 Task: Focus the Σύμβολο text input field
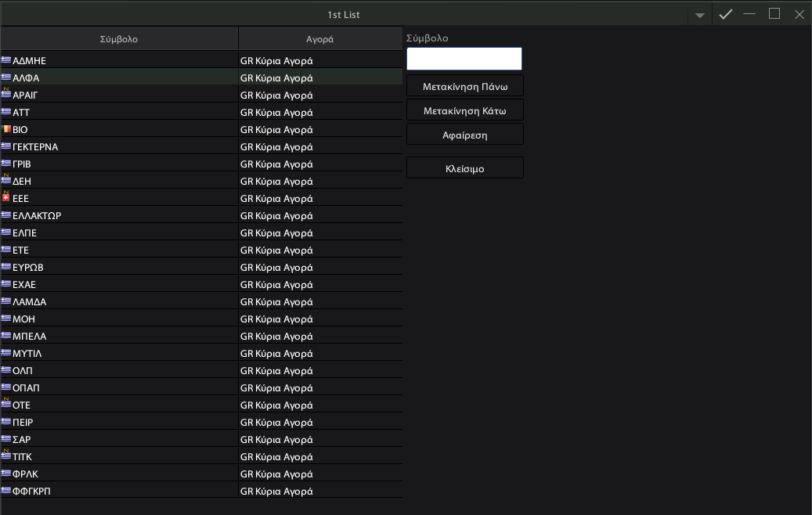(464, 59)
